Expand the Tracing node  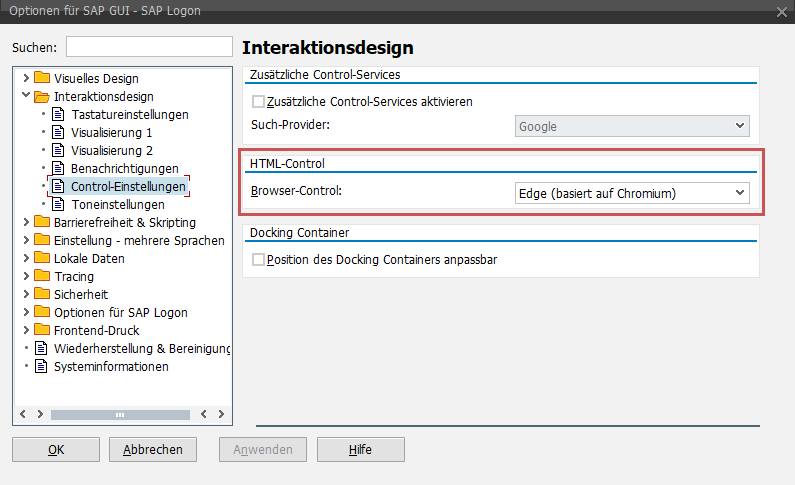[x=26, y=276]
